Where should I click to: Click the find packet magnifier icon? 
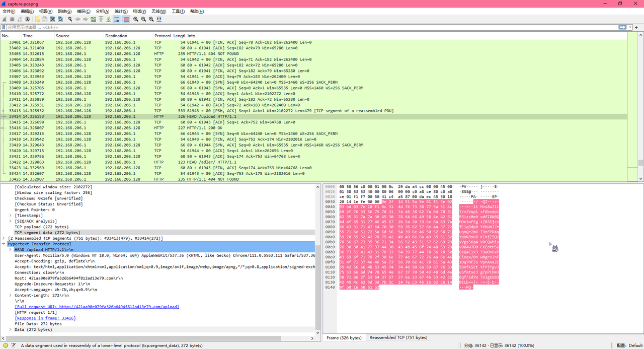(70, 19)
